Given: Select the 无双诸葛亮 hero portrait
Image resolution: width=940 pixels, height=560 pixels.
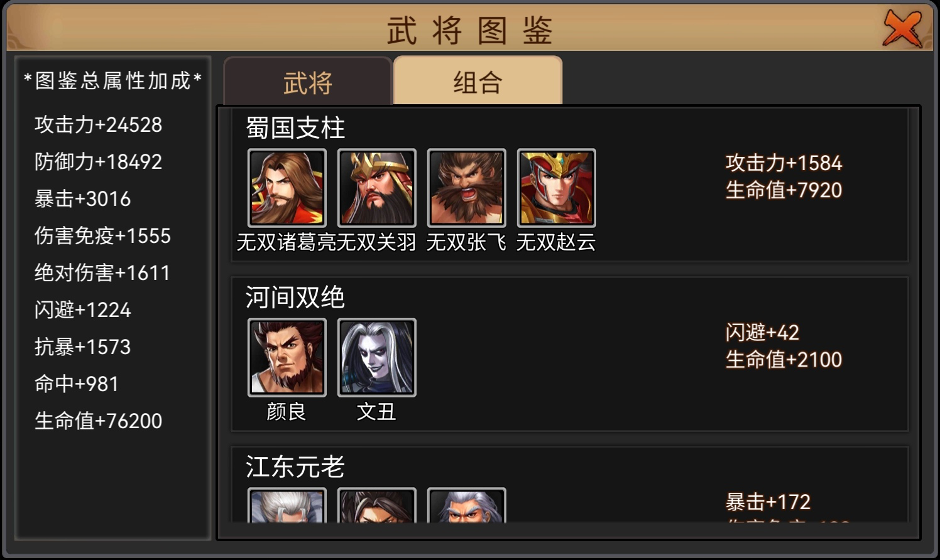Looking at the screenshot, I should [287, 188].
